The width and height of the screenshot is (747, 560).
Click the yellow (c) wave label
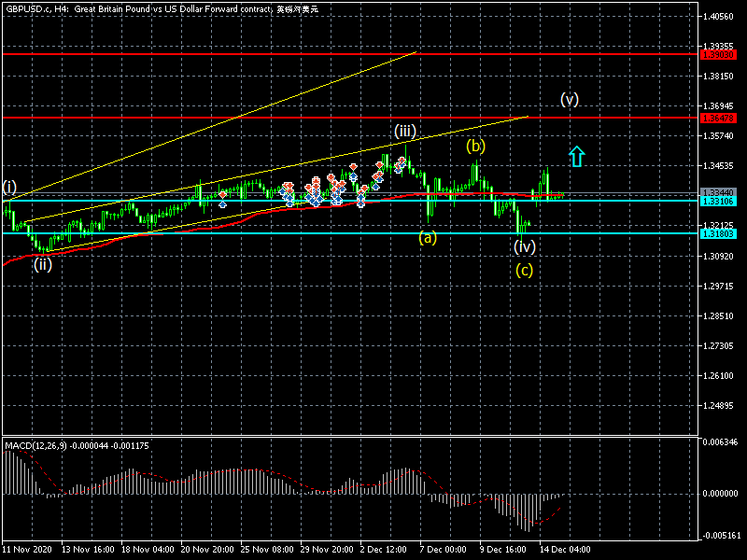525,271
